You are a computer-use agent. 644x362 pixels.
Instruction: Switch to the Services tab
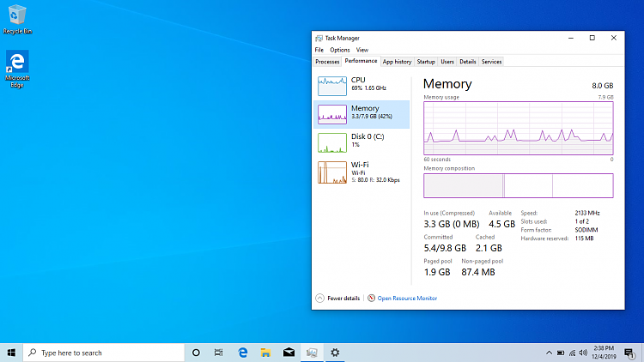click(x=491, y=62)
